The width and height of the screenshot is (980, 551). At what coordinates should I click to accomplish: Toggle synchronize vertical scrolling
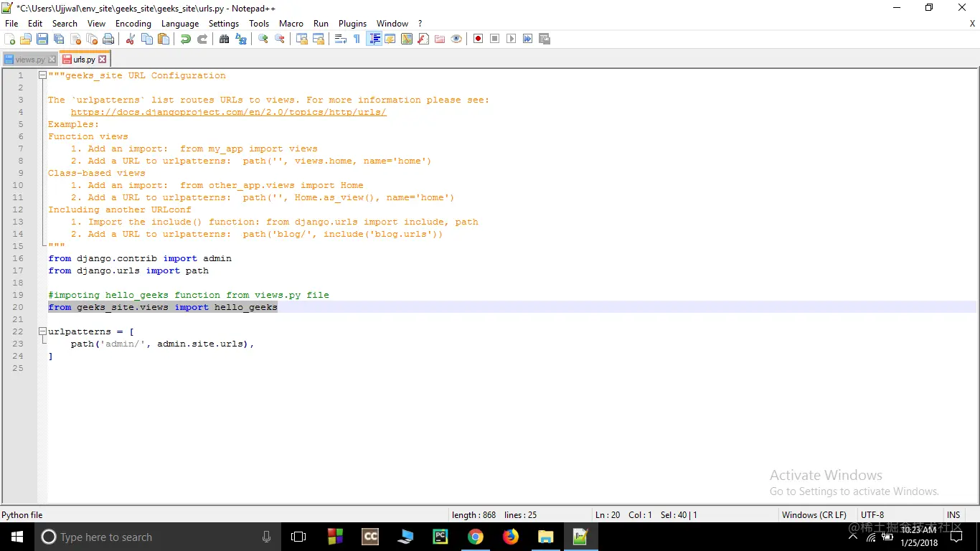click(302, 39)
